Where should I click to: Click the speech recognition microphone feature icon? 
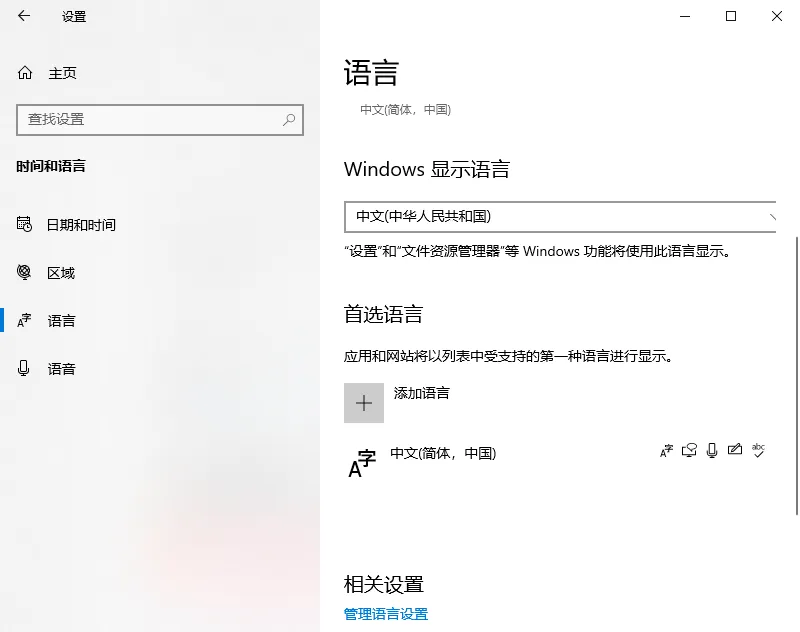[712, 450]
